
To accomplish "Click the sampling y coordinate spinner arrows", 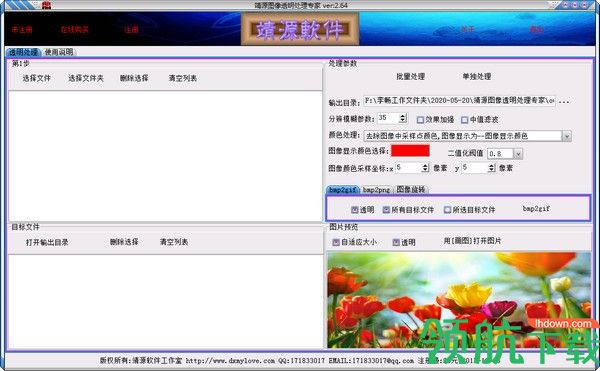I will [492, 168].
